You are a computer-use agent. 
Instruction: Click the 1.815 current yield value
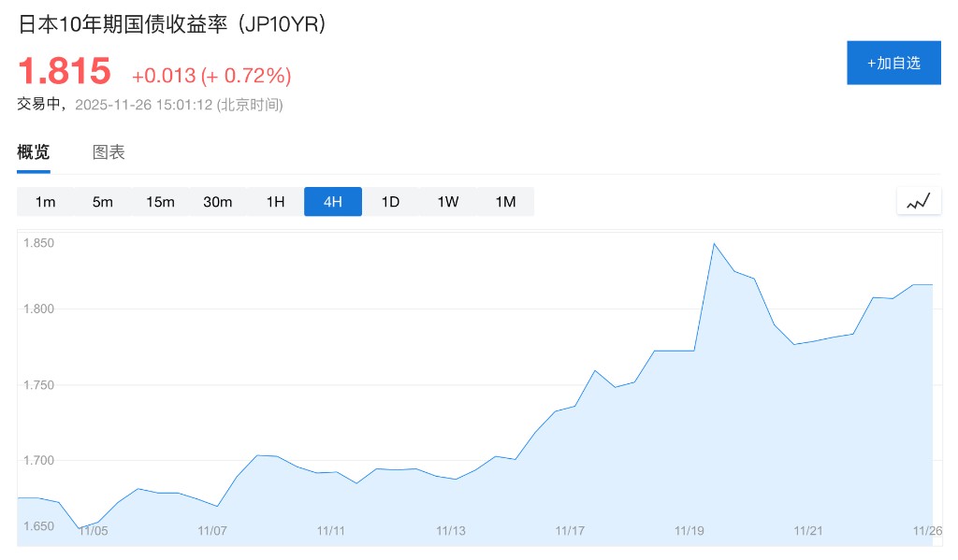(65, 72)
